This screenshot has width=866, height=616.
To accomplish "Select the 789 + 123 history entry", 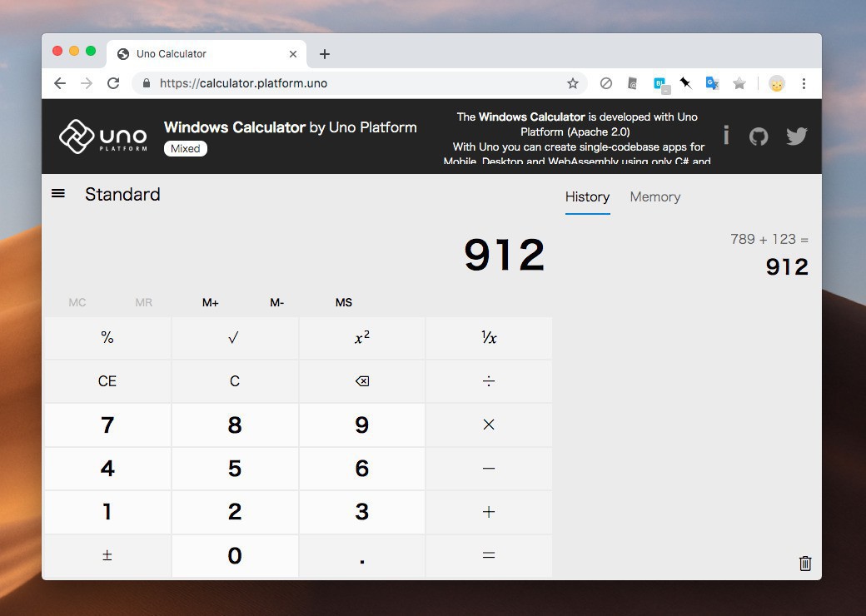I will (x=769, y=255).
